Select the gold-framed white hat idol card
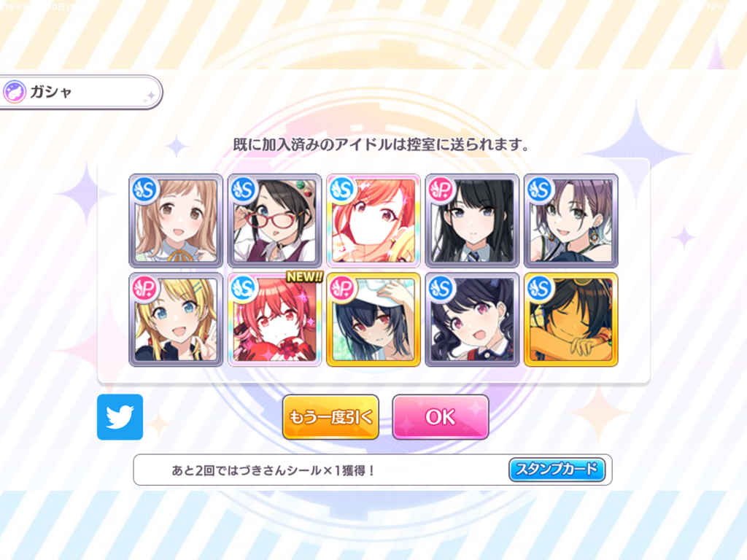 373,319
